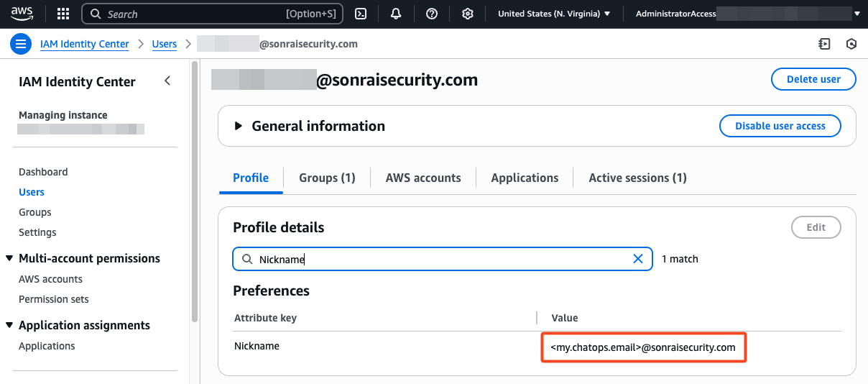Image resolution: width=868 pixels, height=384 pixels.
Task: Open the side panel info icon
Action: click(824, 44)
